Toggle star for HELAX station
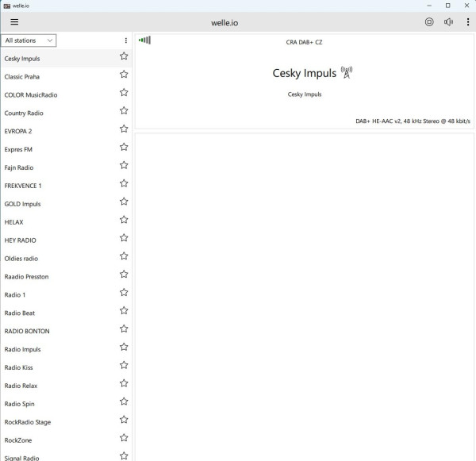Viewport: 476px width, 461px height. click(124, 220)
